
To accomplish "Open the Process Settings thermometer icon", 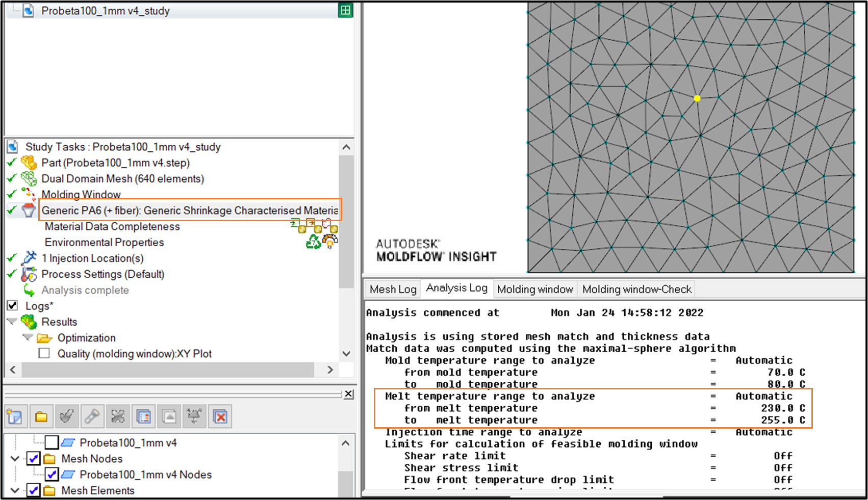I will [30, 274].
